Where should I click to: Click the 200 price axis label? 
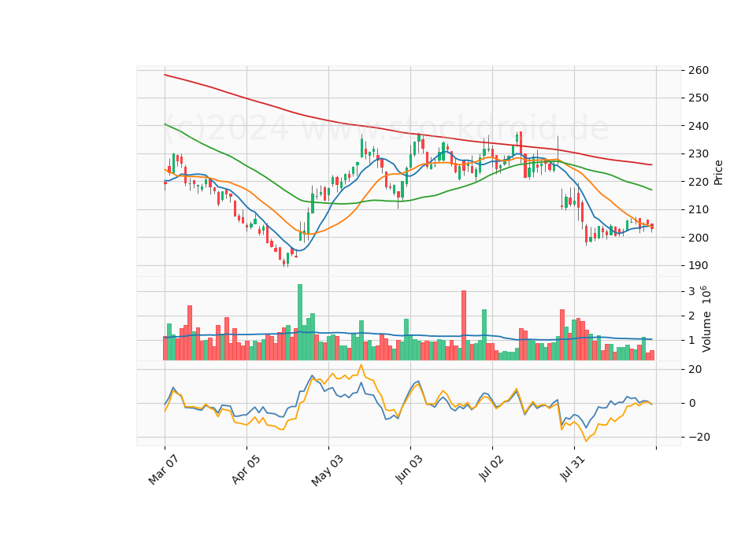(x=699, y=238)
